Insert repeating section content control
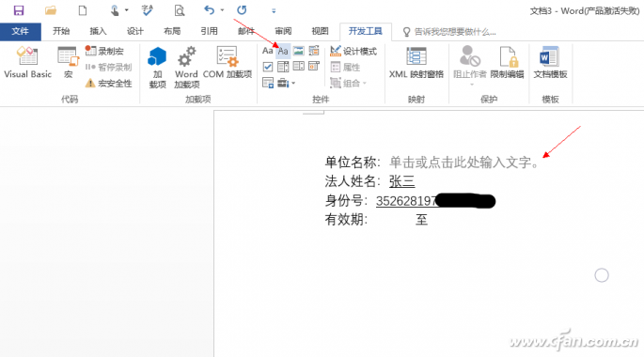The height and width of the screenshot is (357, 644). tap(267, 83)
